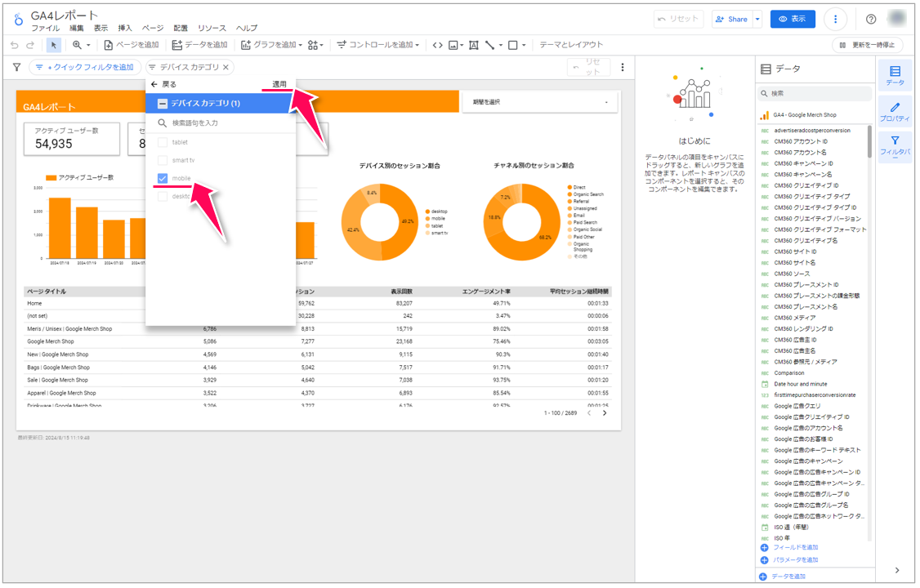Image resolution: width=920 pixels, height=588 pixels.
Task: Open the zoom level dropdown arrow
Action: 88,45
